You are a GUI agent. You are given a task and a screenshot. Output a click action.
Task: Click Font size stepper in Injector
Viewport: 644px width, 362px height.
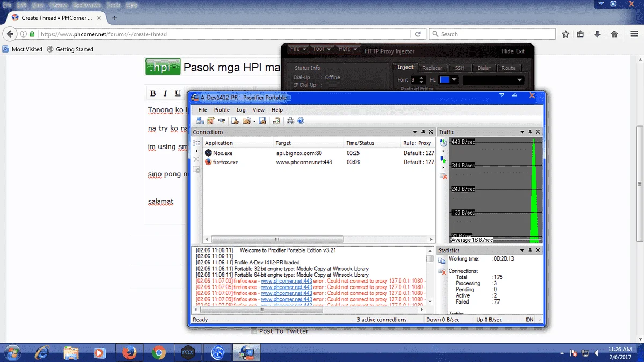click(421, 80)
